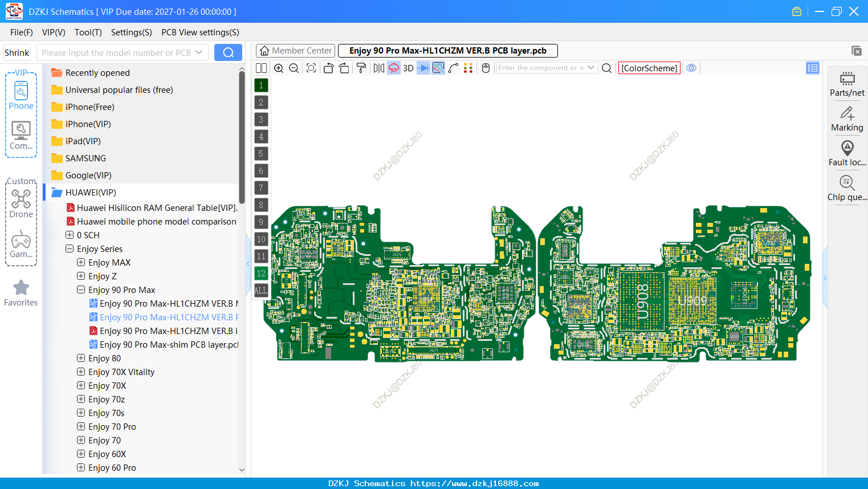
Task: Click the tree panel vertical scrollbar
Action: 242,137
